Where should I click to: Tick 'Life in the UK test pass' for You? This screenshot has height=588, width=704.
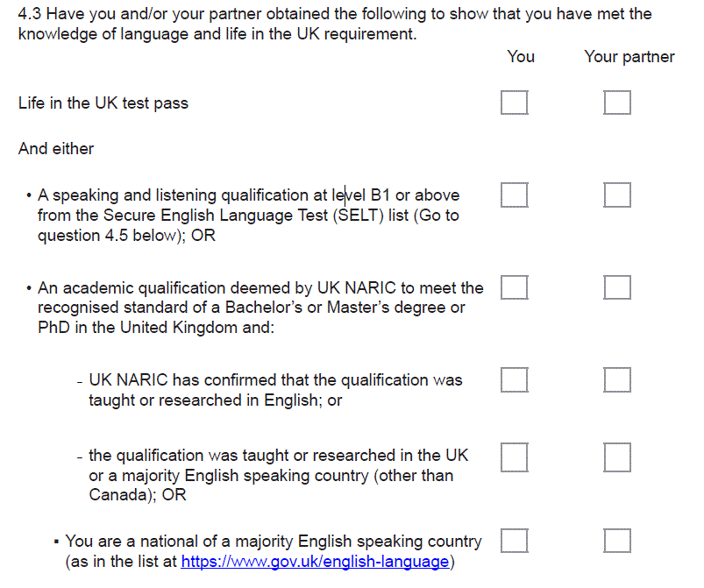coord(515,103)
